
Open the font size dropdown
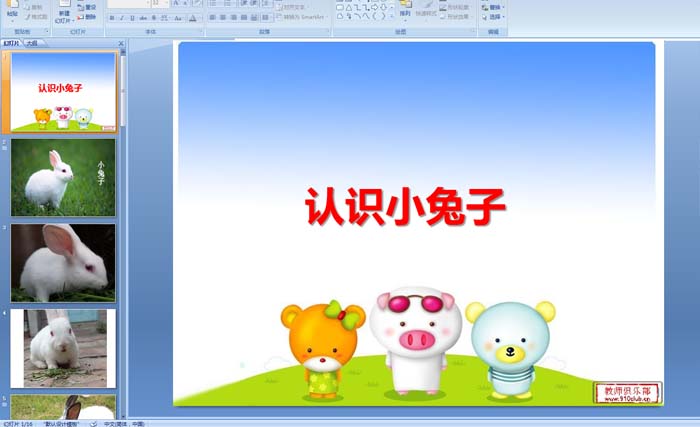(167, 4)
